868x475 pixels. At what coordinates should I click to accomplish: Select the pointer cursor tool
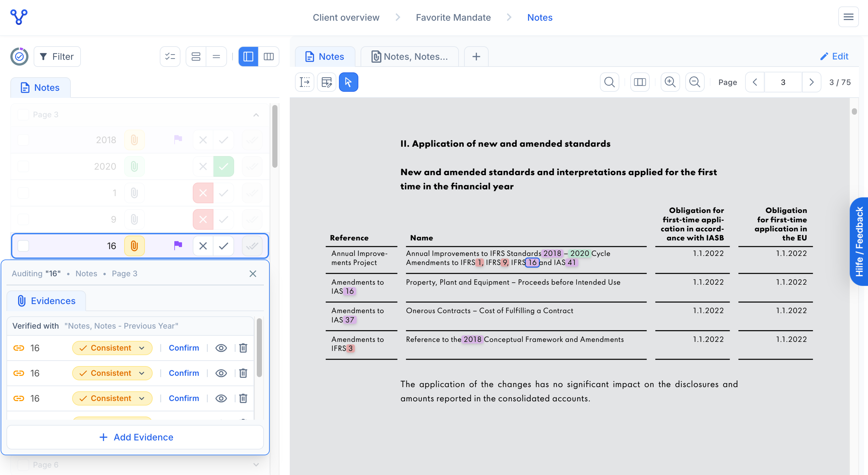pyautogui.click(x=348, y=82)
